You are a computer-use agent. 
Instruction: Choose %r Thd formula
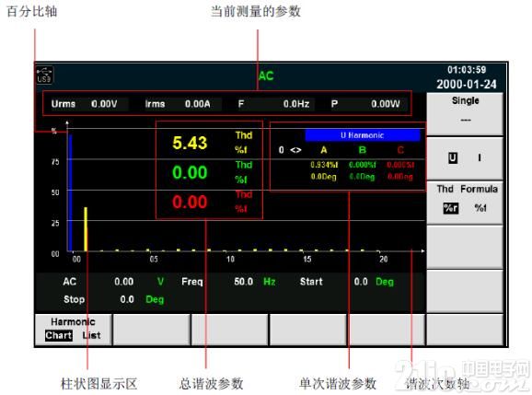(451, 208)
